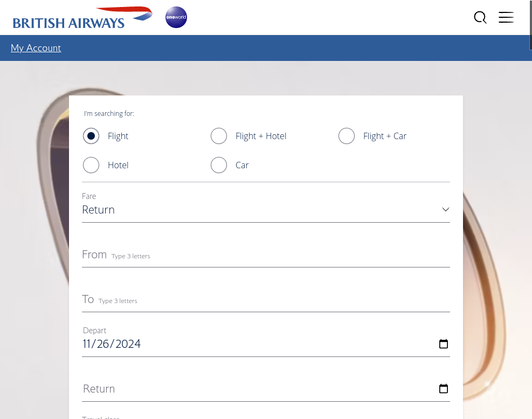The height and width of the screenshot is (419, 532).
Task: Click the From airport field
Action: [x=266, y=255]
